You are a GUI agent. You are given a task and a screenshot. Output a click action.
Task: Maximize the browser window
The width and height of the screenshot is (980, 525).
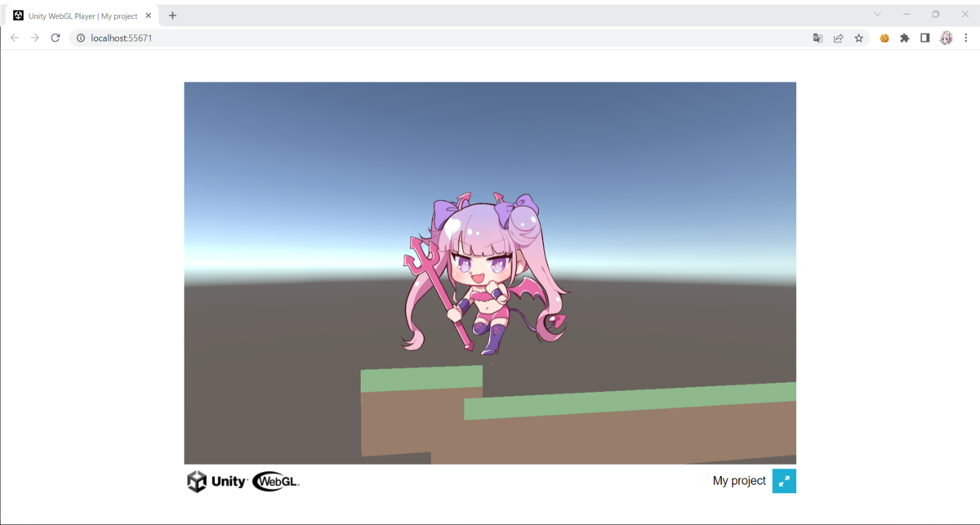click(x=935, y=14)
